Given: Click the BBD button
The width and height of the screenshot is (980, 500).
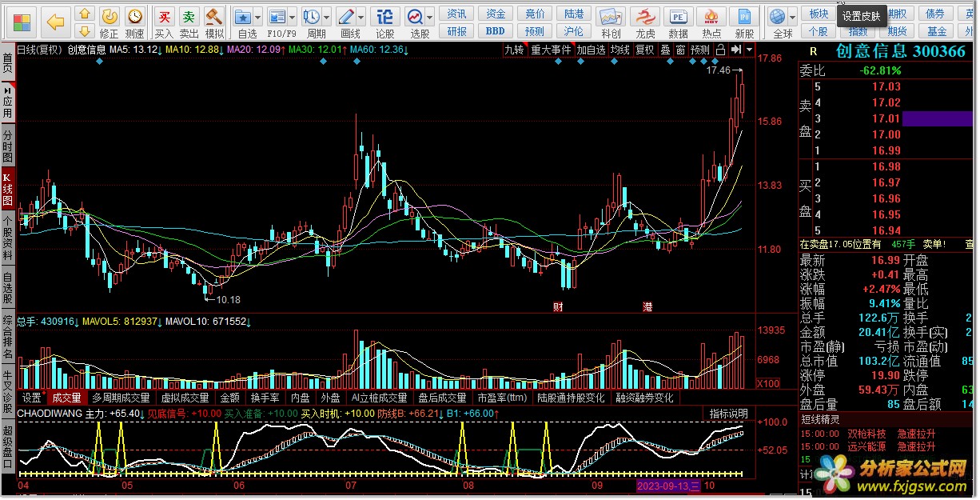Looking at the screenshot, I should coord(496,31).
